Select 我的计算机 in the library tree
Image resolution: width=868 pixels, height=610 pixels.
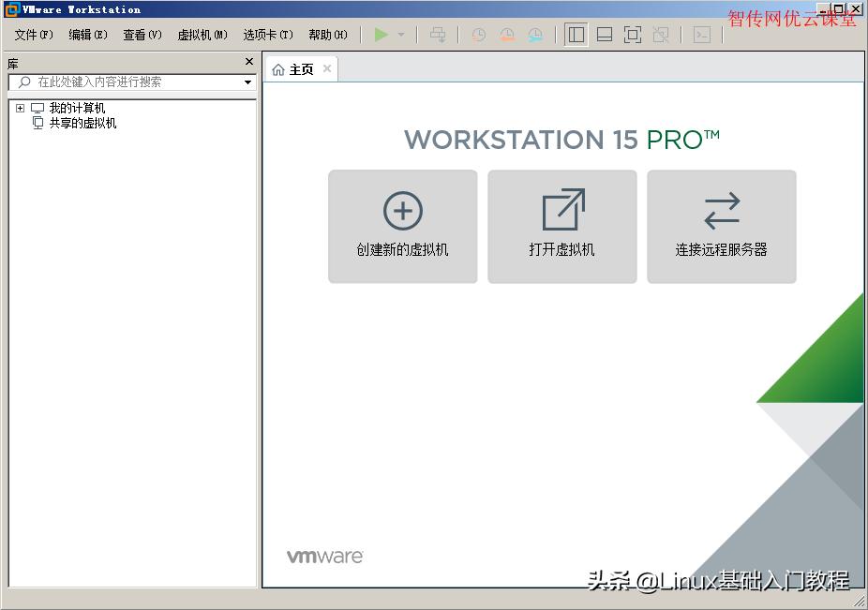pos(77,108)
